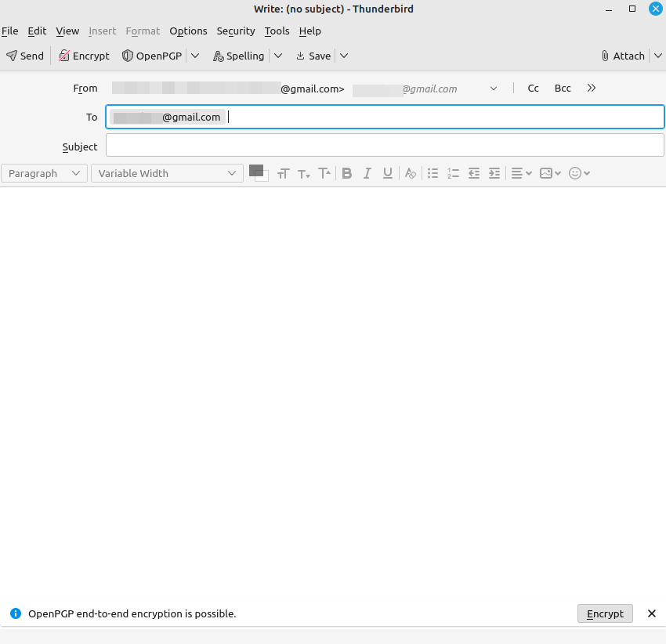The image size is (666, 644).
Task: Indent text with increase indent icon
Action: (494, 173)
